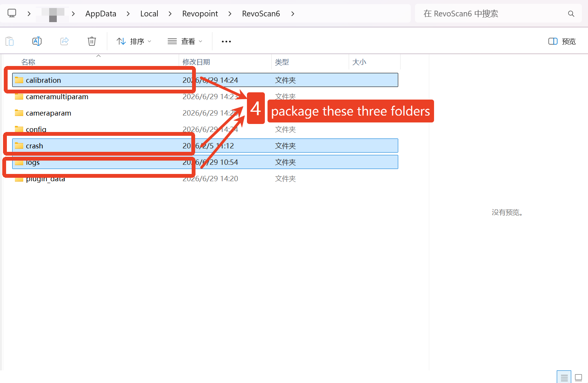Click the paste clipboard icon
Viewport: 588px width, 383px height.
pos(10,41)
